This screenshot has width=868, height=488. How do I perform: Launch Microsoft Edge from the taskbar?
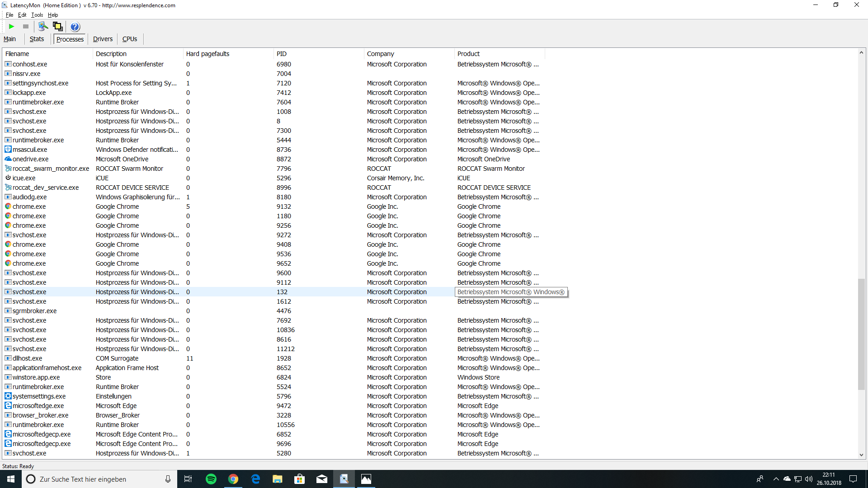click(255, 479)
